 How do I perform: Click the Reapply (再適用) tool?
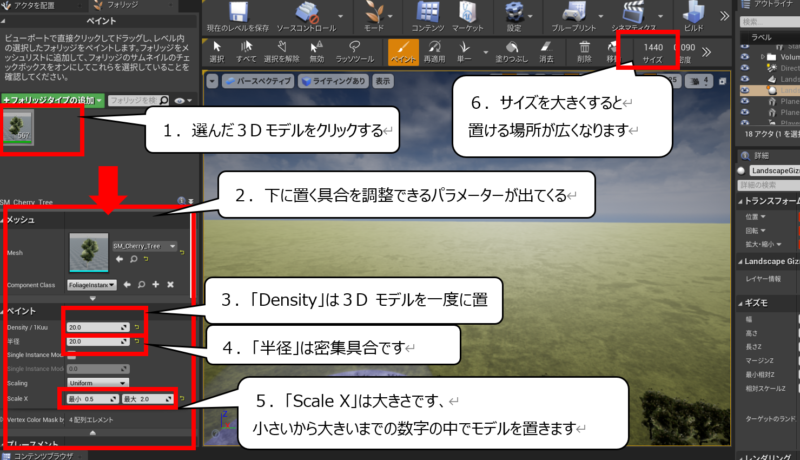point(435,52)
